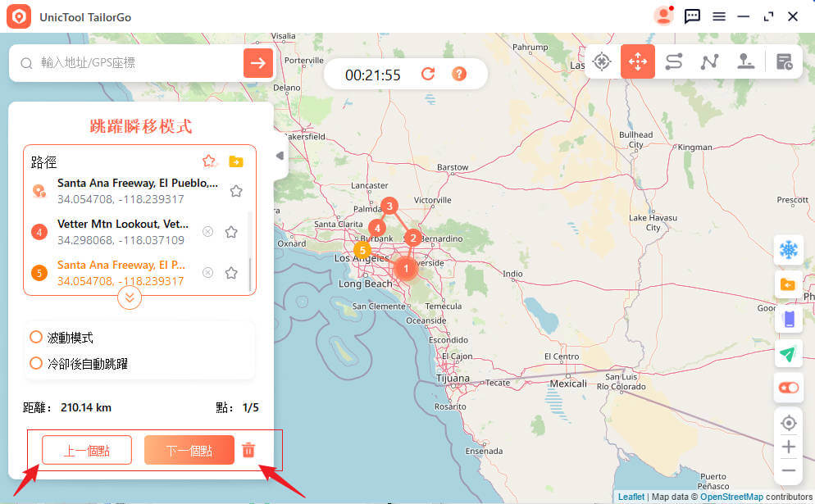815x504 pixels.
Task: Open the cooldown timer help question mark
Action: [459, 74]
